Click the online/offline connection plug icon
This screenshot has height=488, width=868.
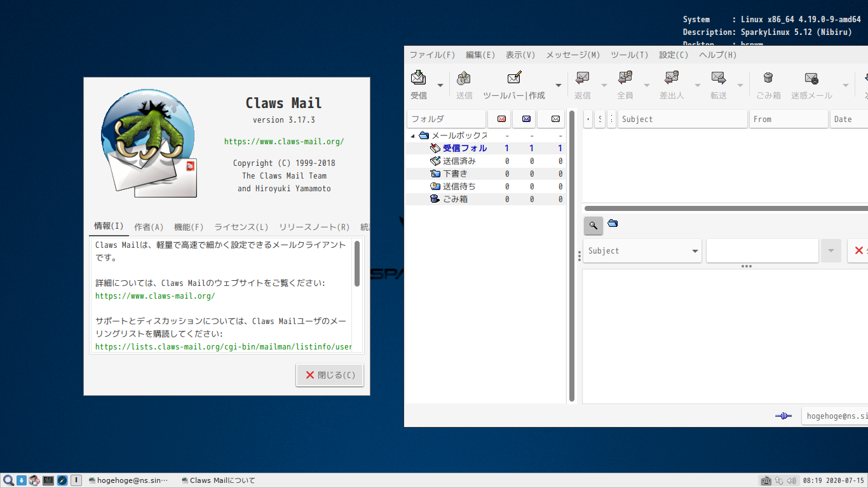coord(783,416)
